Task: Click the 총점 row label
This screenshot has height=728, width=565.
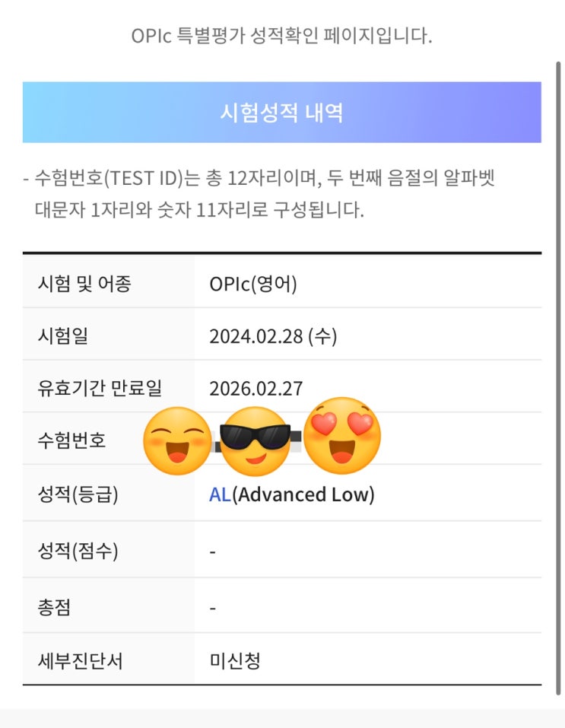Action: 54,608
